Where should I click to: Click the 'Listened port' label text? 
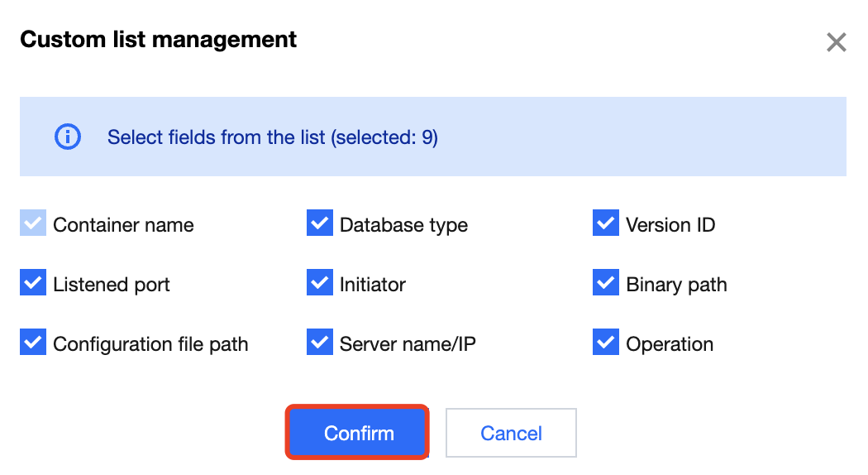point(112,285)
